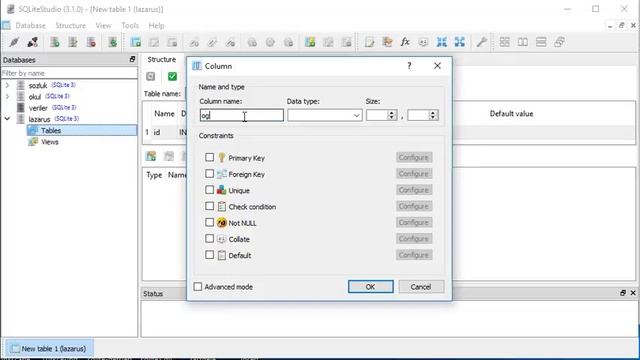640x360 pixels.
Task: Tick the Check condition checkbox
Action: pos(209,206)
